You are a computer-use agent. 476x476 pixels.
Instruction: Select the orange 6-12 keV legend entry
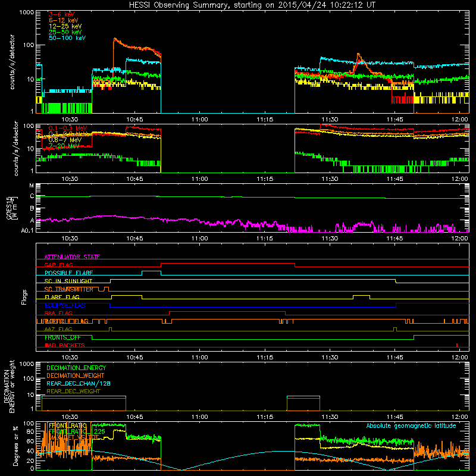pos(64,20)
